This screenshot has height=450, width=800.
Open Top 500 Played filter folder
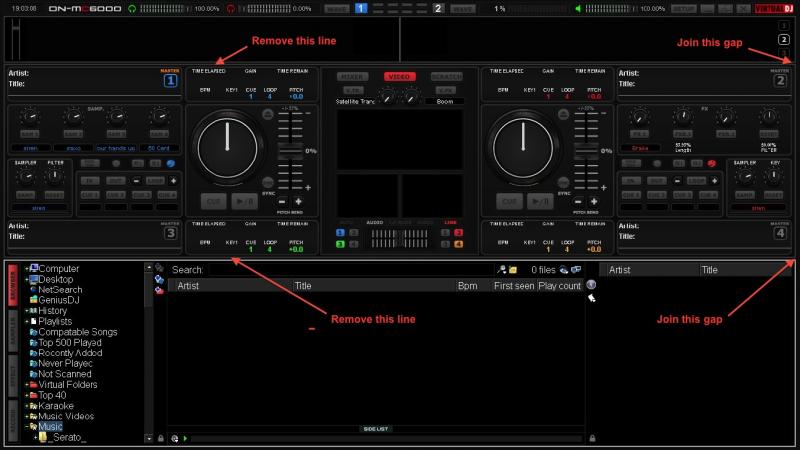70,342
